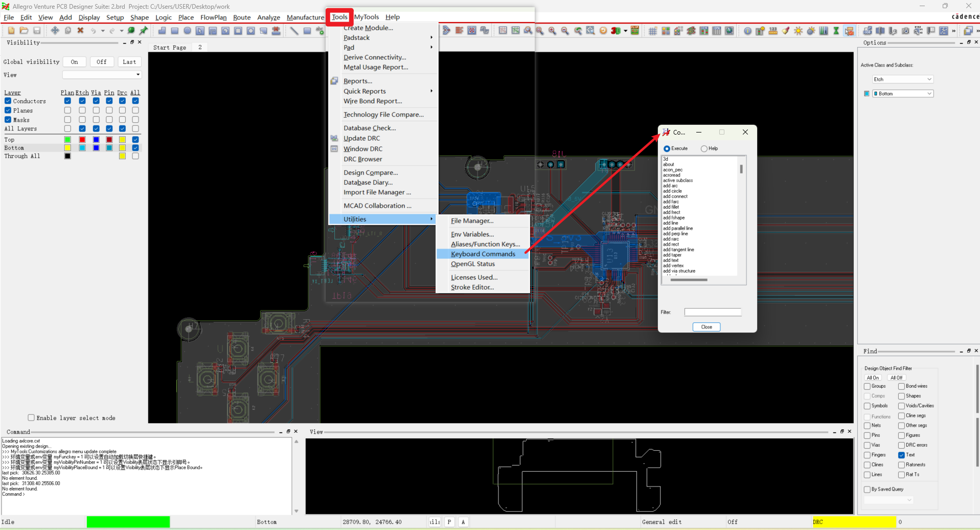Click the circular arrow Refresh icon
The height and width of the screenshot is (530, 980).
[x=603, y=31]
